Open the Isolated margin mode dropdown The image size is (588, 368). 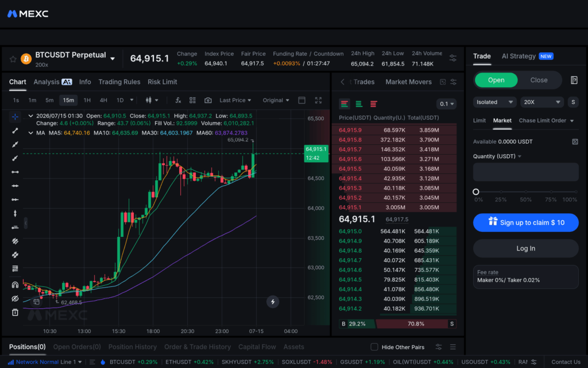point(494,102)
